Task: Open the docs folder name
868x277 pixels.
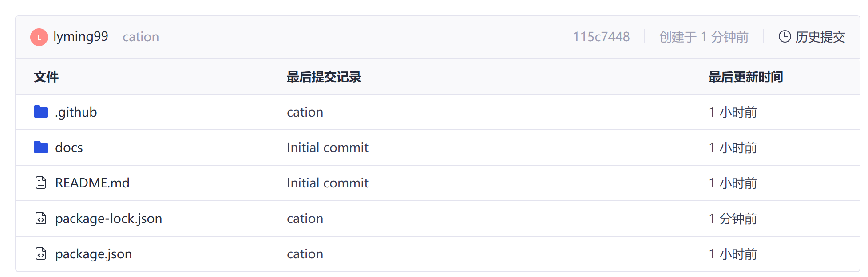Action: [69, 148]
